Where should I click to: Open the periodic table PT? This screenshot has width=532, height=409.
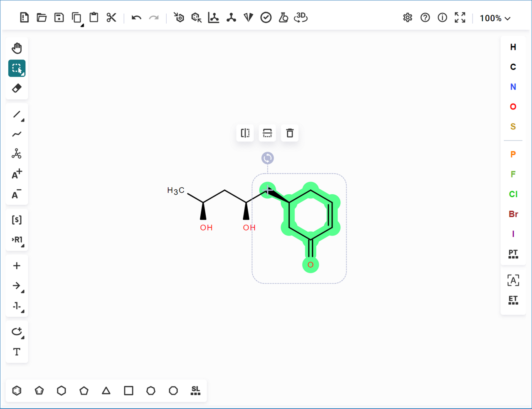pos(513,254)
